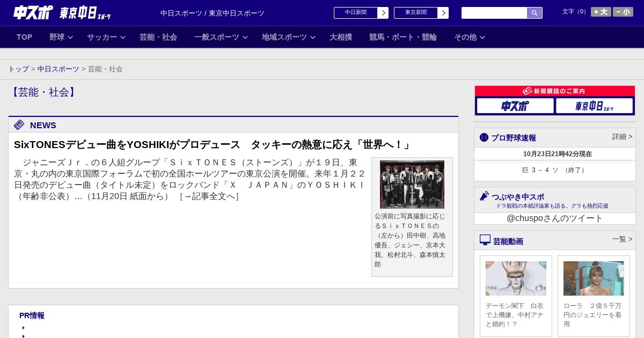Click the 巨 3-4 ソ score line

point(555,170)
